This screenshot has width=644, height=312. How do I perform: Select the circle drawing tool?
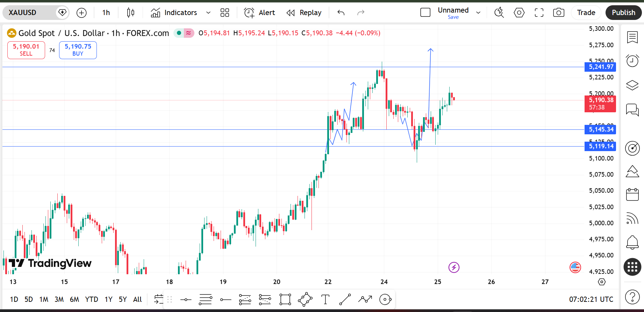(385, 300)
